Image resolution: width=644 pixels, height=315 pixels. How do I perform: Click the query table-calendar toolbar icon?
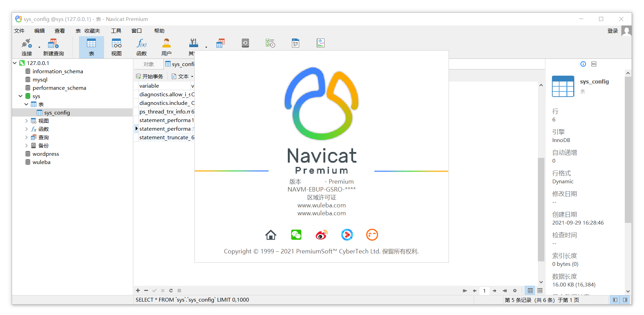coord(220,43)
